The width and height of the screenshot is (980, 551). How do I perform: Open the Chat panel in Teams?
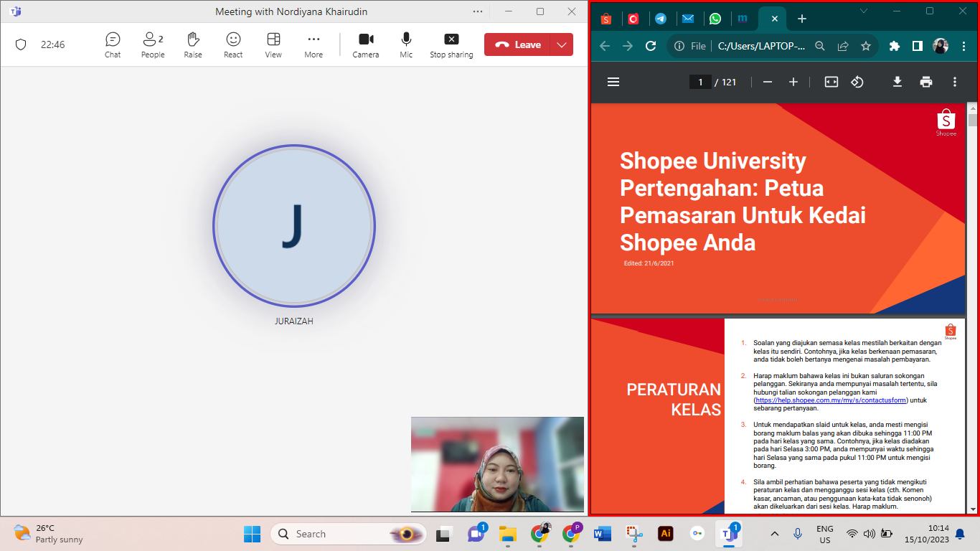[x=113, y=44]
